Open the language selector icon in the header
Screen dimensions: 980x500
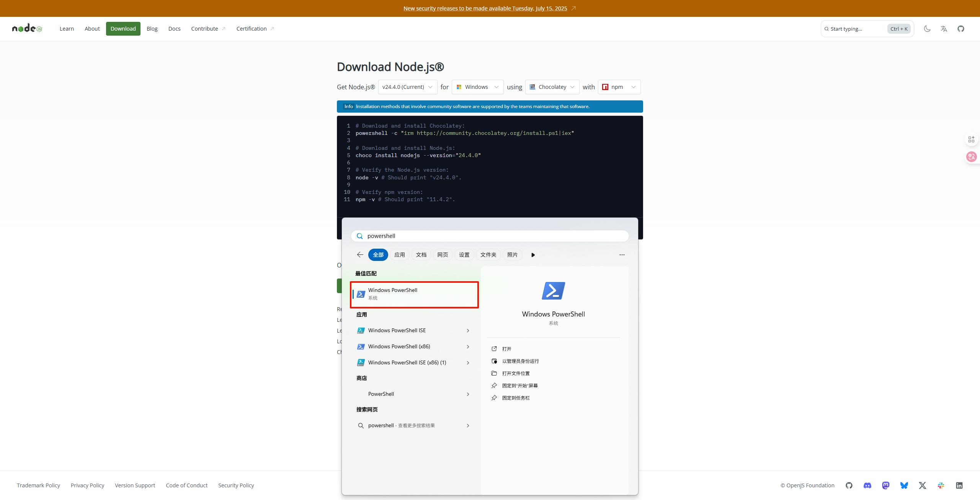[944, 29]
